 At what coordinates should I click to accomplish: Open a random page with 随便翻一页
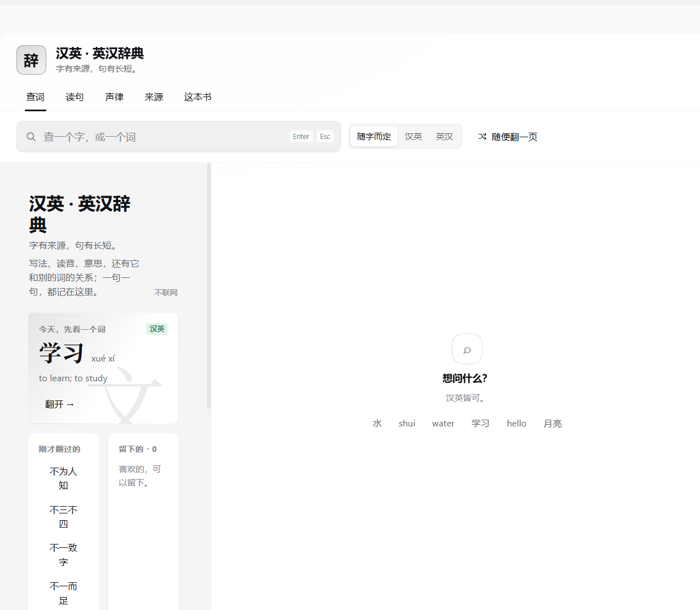click(508, 137)
